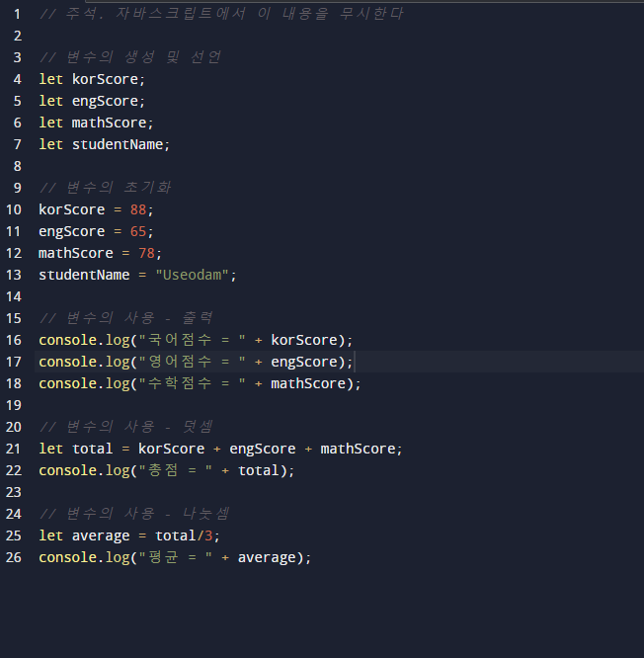Click 'average' in the line 25 declaration
644x658 pixels.
click(x=101, y=535)
